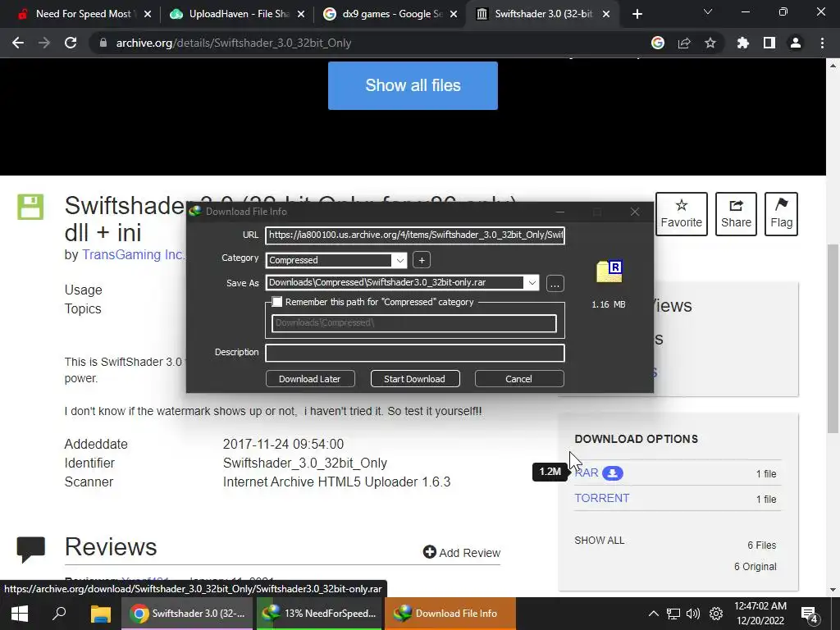Favorite this archive item

pos(681,214)
